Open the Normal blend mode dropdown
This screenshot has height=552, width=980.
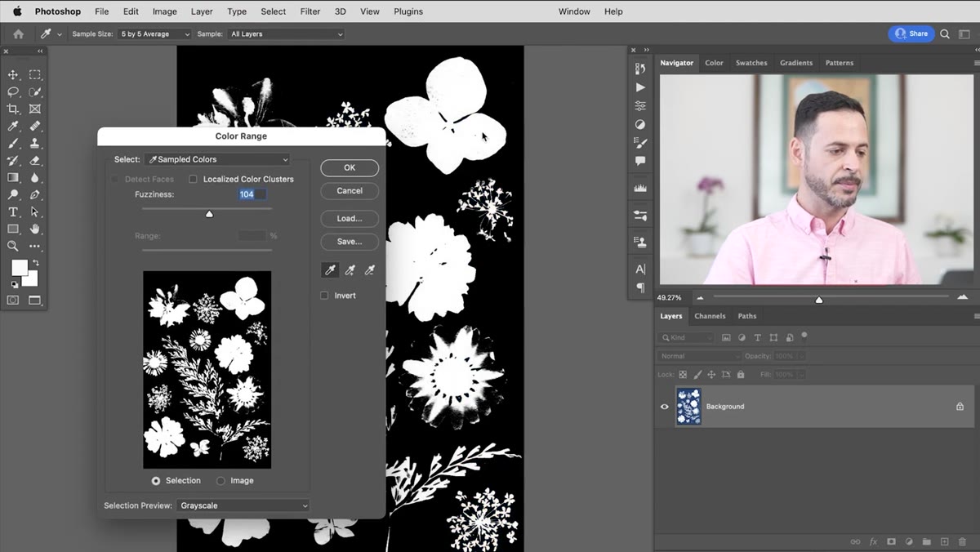tap(699, 356)
